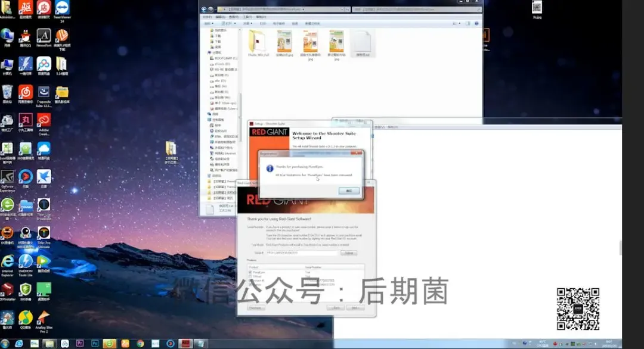Open the Trapcode Suite desktop shortcut

pos(44,96)
